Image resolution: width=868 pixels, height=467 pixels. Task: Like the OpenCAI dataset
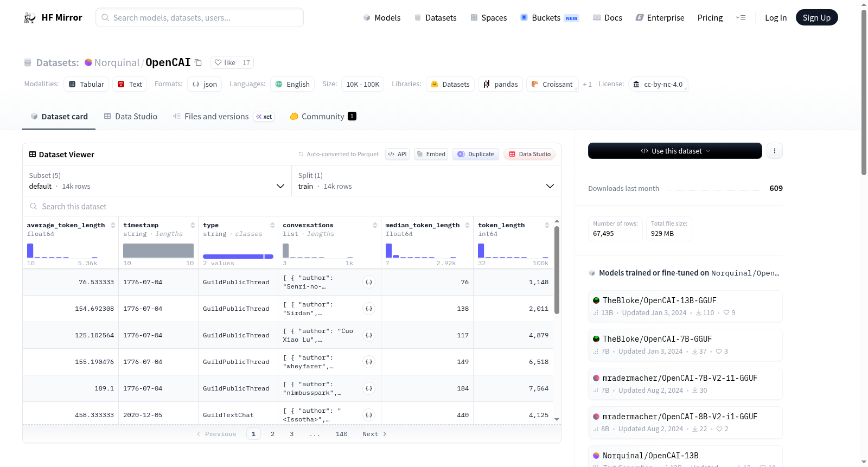225,63
